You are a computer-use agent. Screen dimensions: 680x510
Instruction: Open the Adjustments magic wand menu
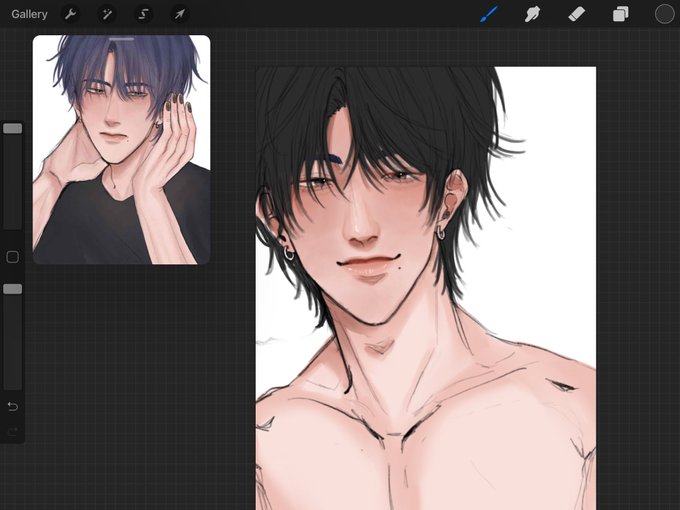(x=107, y=14)
